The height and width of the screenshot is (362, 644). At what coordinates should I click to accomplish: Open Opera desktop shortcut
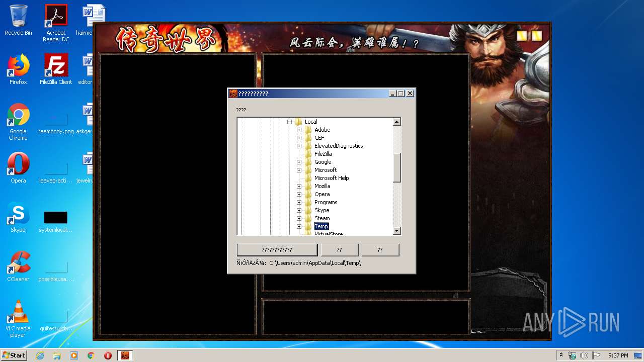point(18,168)
